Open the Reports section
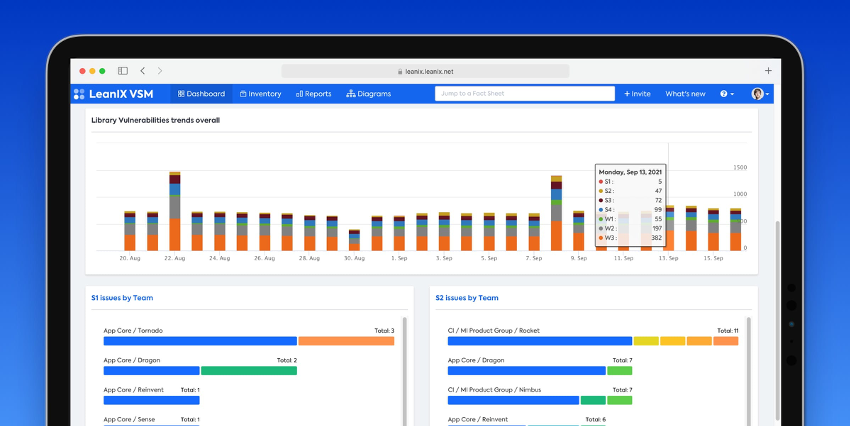The height and width of the screenshot is (426, 850). (314, 94)
